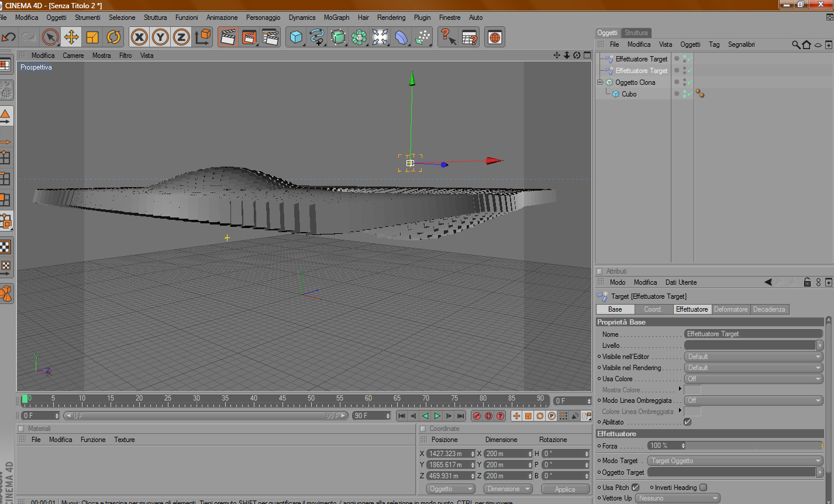Jump to the animation start
This screenshot has width=834, height=504.
click(402, 416)
